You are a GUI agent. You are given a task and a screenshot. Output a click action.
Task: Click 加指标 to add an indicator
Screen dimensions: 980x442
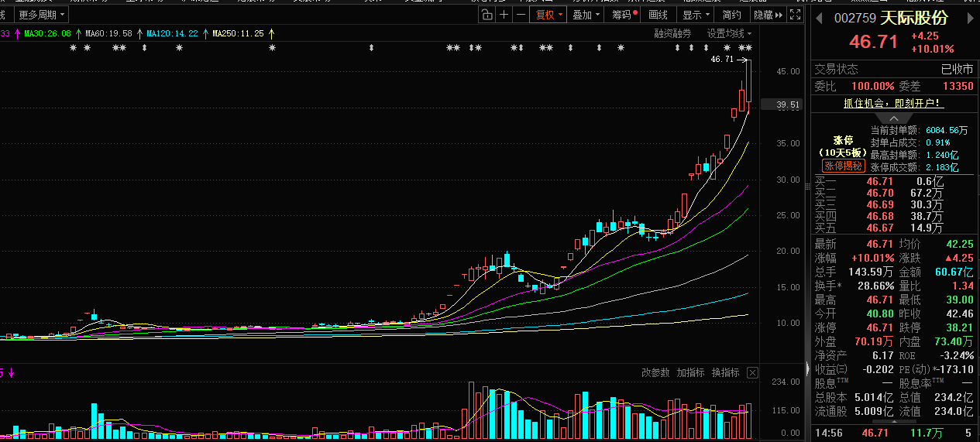tap(690, 372)
